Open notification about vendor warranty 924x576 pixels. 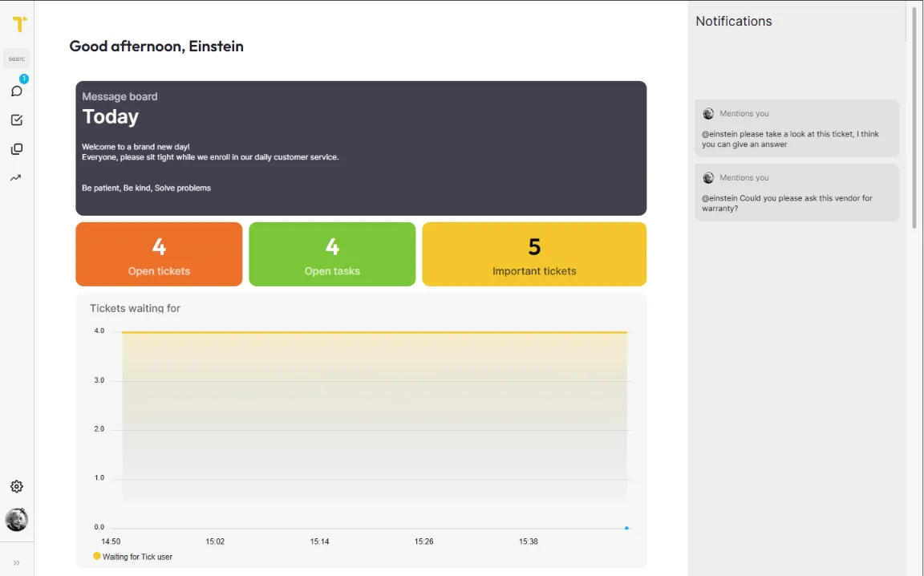(x=796, y=193)
